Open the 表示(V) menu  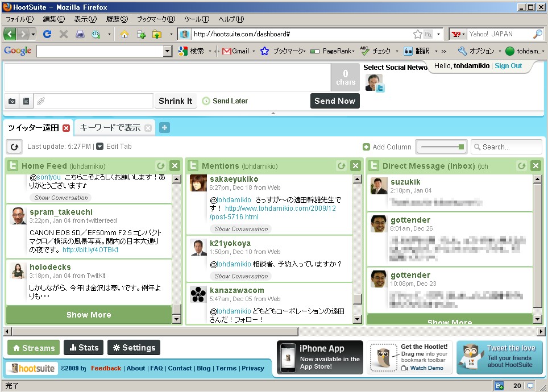pos(85,19)
